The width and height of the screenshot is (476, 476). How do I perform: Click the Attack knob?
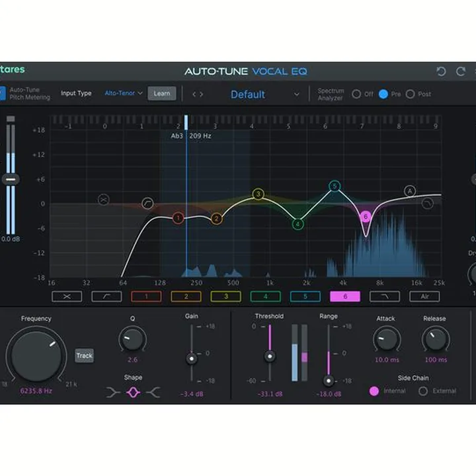387,339
